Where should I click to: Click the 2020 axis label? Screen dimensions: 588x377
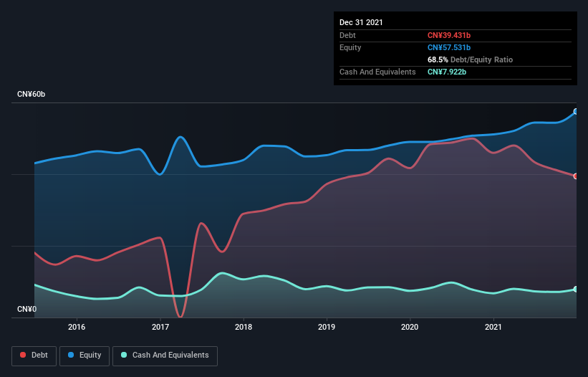(410, 327)
